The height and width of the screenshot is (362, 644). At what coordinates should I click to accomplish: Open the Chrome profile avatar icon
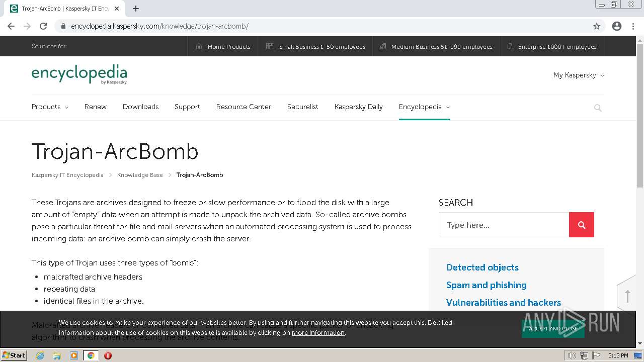(x=617, y=26)
